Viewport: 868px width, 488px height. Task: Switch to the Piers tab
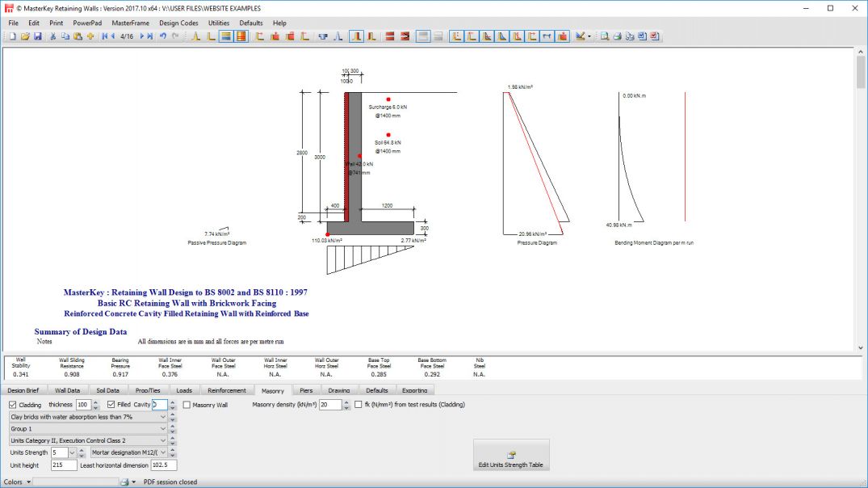[306, 390]
